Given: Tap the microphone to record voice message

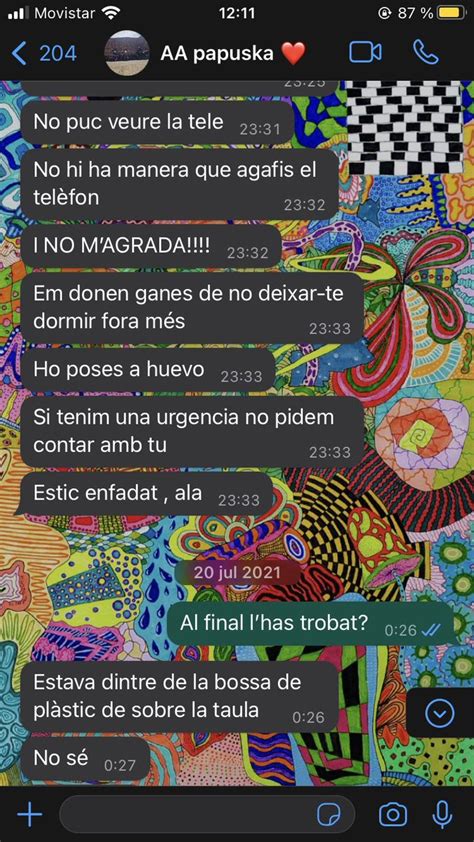Looking at the screenshot, I should pyautogui.click(x=442, y=815).
